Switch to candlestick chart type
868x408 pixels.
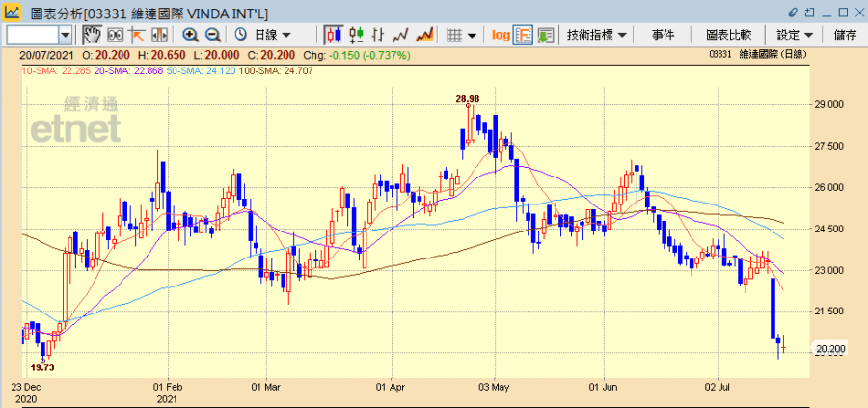(334, 35)
